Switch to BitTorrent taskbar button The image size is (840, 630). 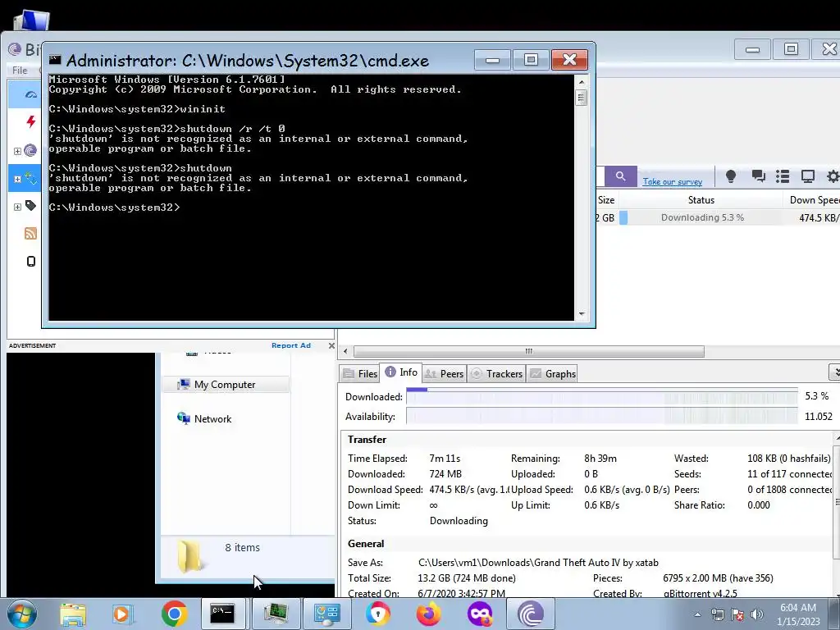(531, 614)
